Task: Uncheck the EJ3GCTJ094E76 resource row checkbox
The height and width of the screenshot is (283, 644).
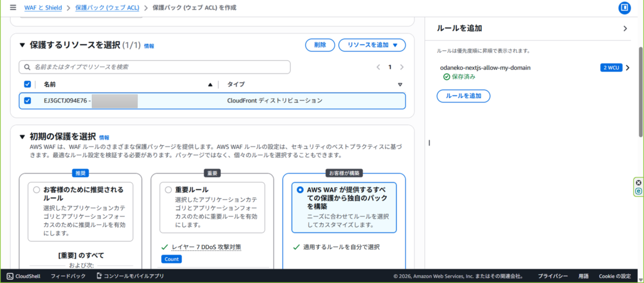Action: [27, 101]
